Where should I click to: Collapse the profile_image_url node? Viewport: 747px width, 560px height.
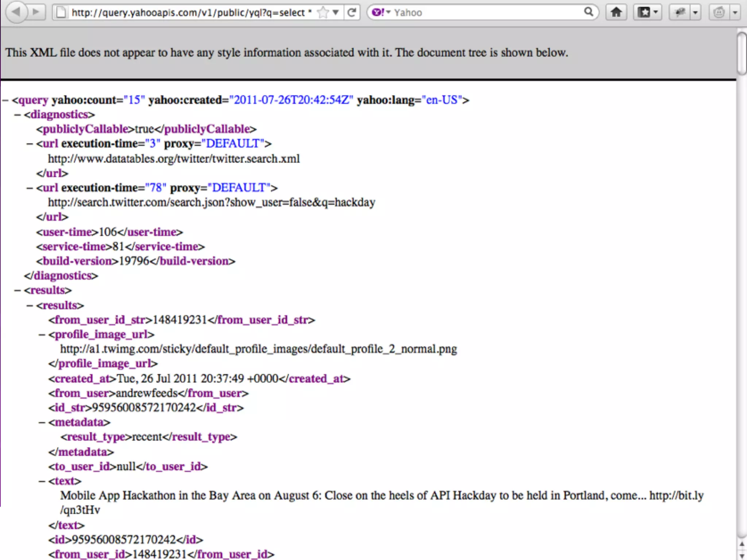42,335
